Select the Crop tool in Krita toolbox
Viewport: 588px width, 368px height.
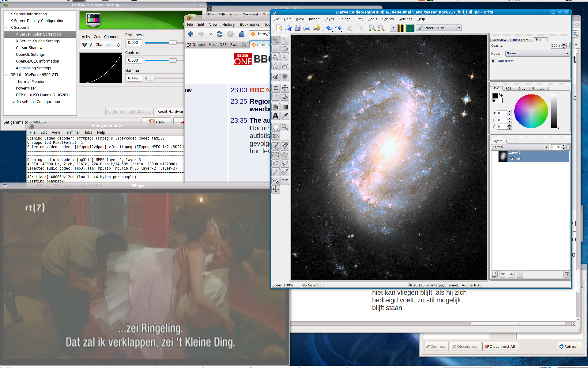coord(276,88)
